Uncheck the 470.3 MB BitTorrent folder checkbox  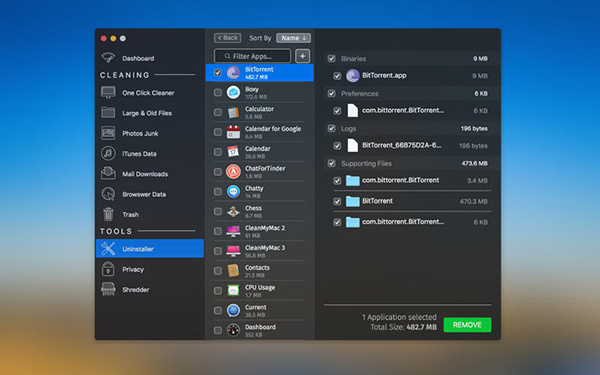click(337, 201)
